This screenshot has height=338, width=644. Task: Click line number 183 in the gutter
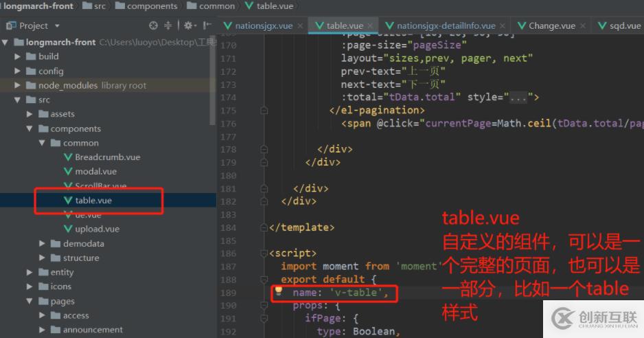click(x=229, y=214)
